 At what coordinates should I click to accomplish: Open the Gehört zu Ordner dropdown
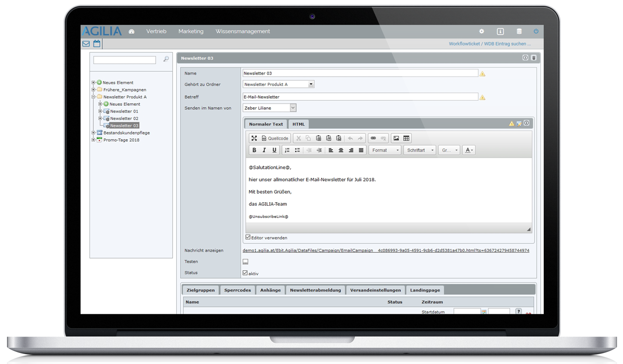pos(279,84)
